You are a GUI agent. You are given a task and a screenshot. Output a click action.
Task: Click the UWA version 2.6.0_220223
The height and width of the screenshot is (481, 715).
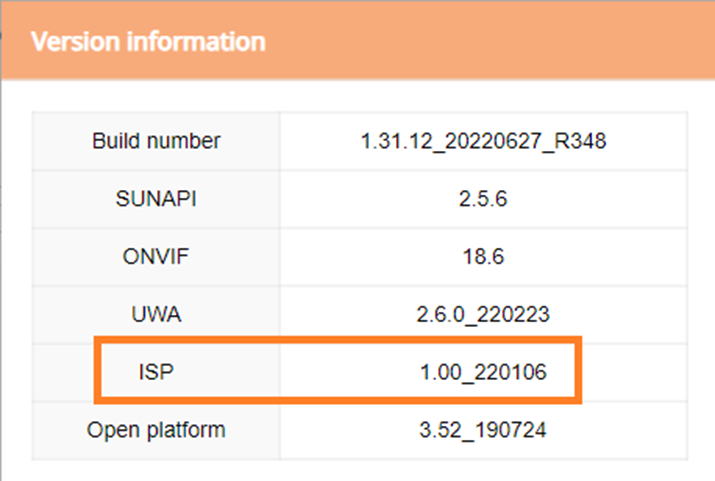point(483,315)
